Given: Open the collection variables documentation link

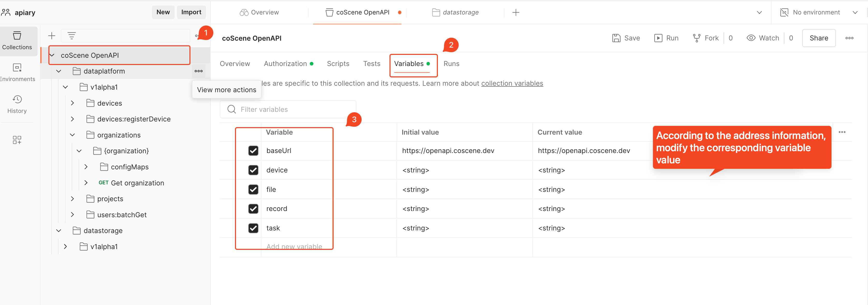Looking at the screenshot, I should pyautogui.click(x=512, y=83).
